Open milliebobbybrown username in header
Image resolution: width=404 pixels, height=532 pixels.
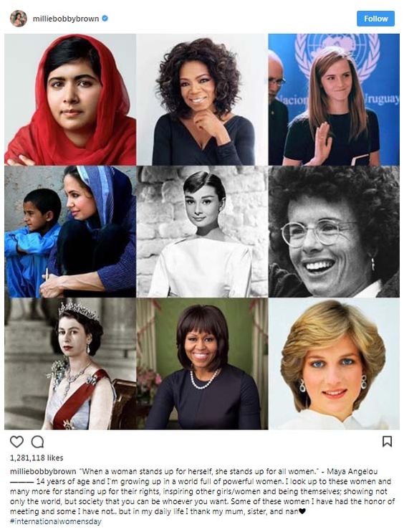(x=66, y=19)
